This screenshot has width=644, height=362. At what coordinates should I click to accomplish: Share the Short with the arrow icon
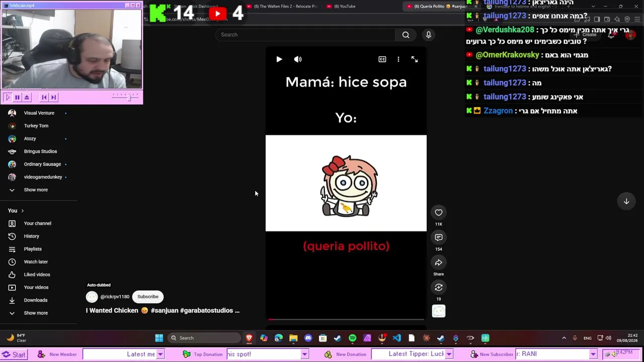[x=439, y=262]
